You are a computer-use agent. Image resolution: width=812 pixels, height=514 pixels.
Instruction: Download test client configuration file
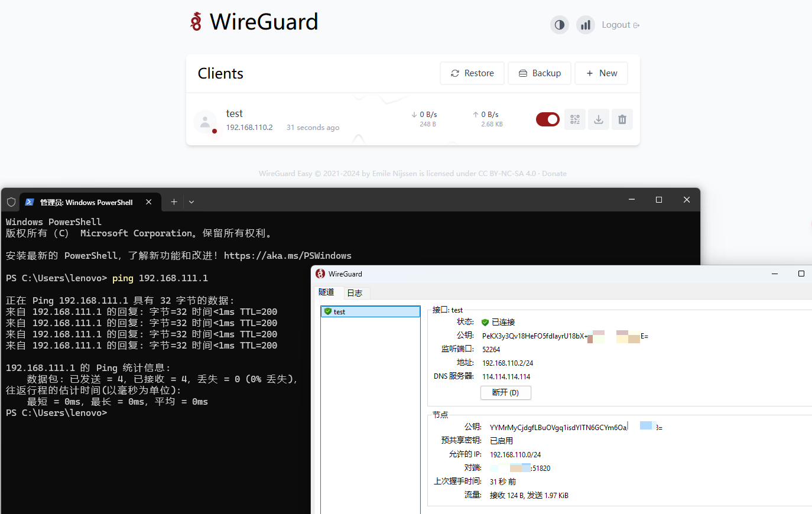(598, 119)
